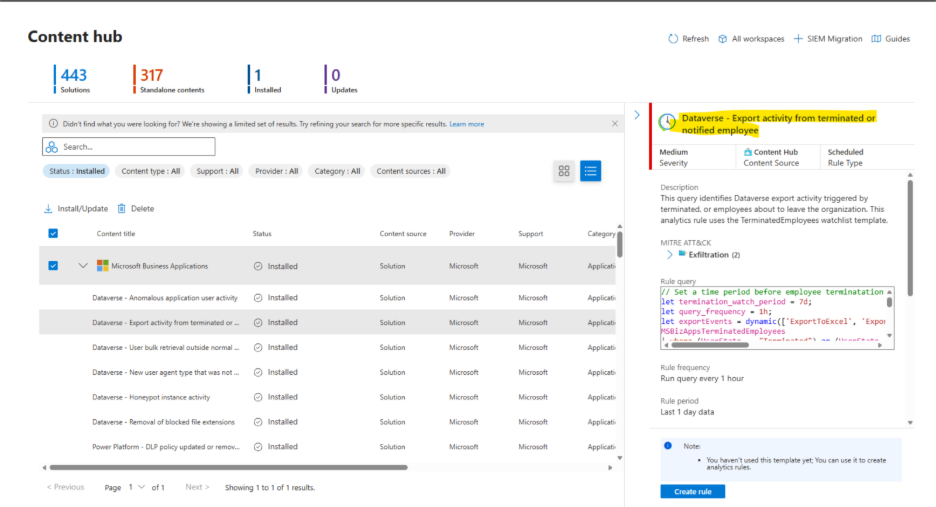The width and height of the screenshot is (936, 507).
Task: Click Installed check icon for Removal of blocked file extensions
Action: tap(258, 422)
